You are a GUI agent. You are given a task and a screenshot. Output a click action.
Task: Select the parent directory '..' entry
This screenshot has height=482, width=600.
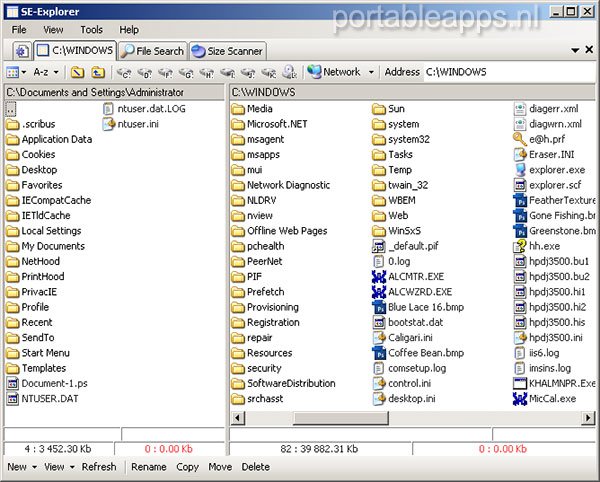pos(11,109)
